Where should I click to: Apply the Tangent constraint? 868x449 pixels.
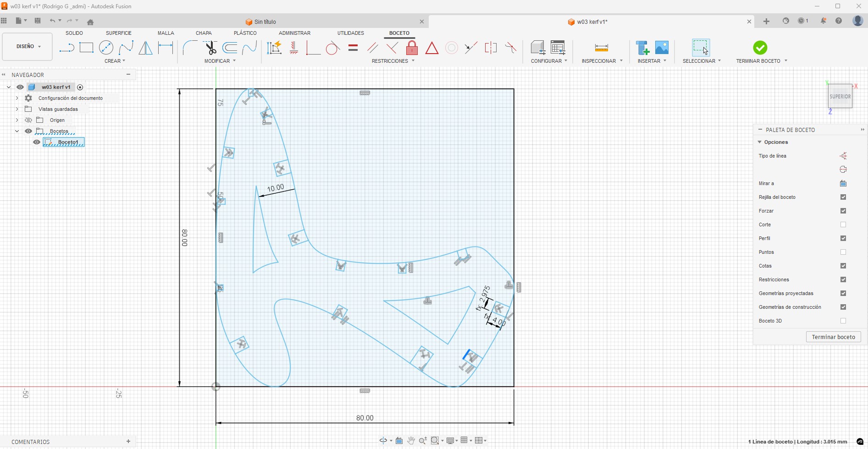click(333, 48)
